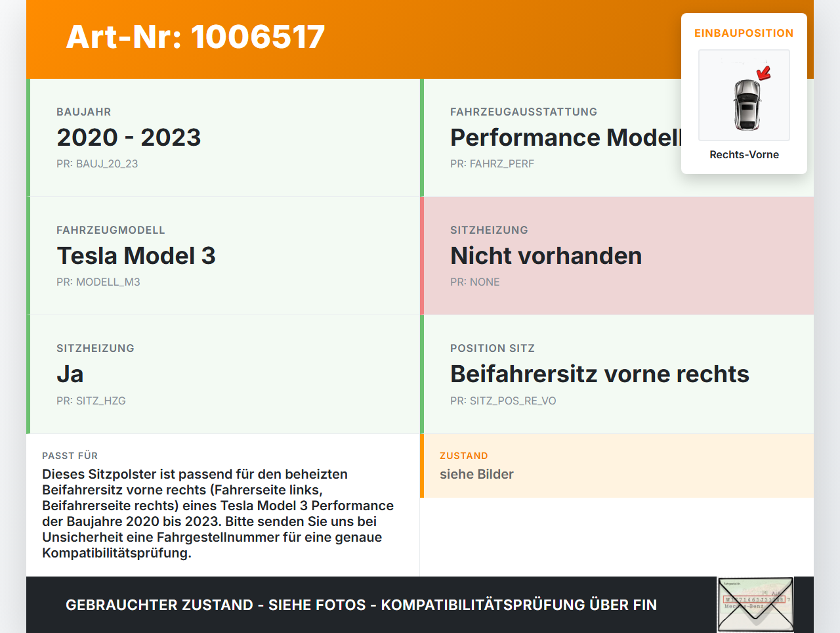840x633 pixels.
Task: Select the Tesla Model 3 value
Action: pyautogui.click(x=136, y=255)
